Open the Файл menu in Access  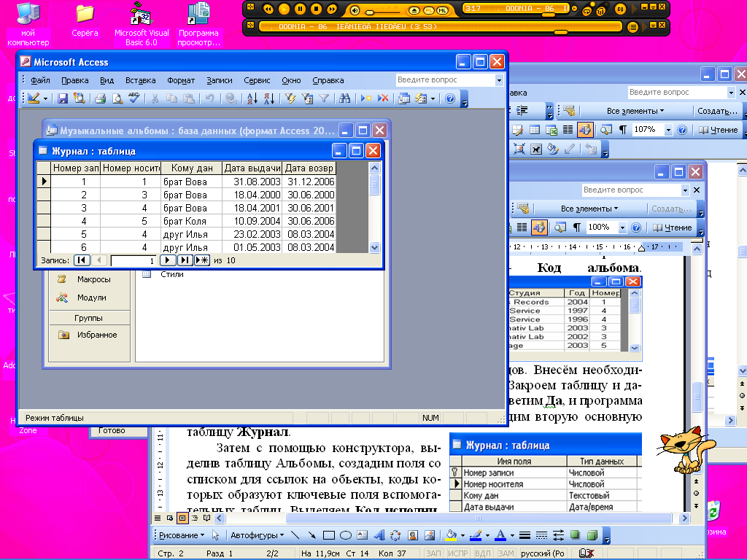[41, 80]
